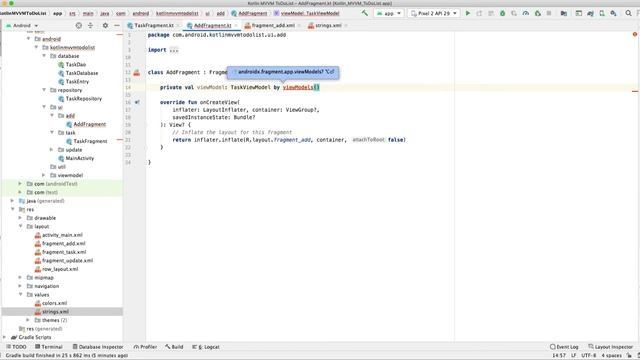Expand the mipmap folder
640x360 pixels.
click(20, 278)
